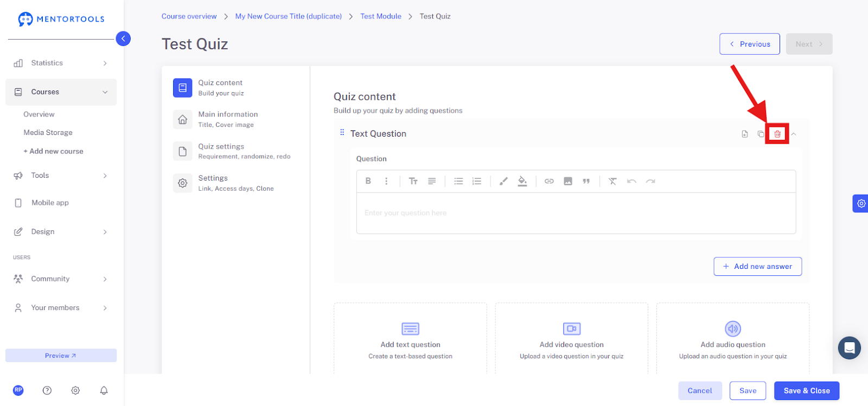Collapse the left sidebar
868x406 pixels.
123,38
